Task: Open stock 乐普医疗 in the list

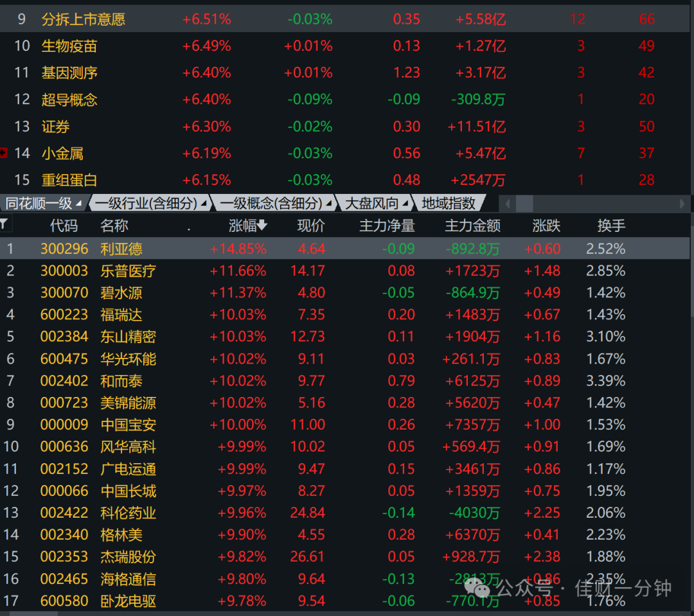Action: pyautogui.click(x=128, y=270)
